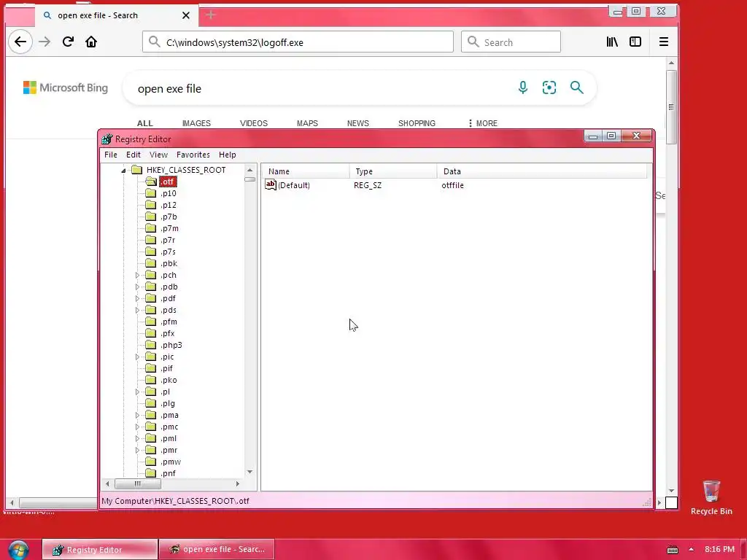This screenshot has height=560, width=747.
Task: Select the .pfx registry key
Action: click(167, 333)
